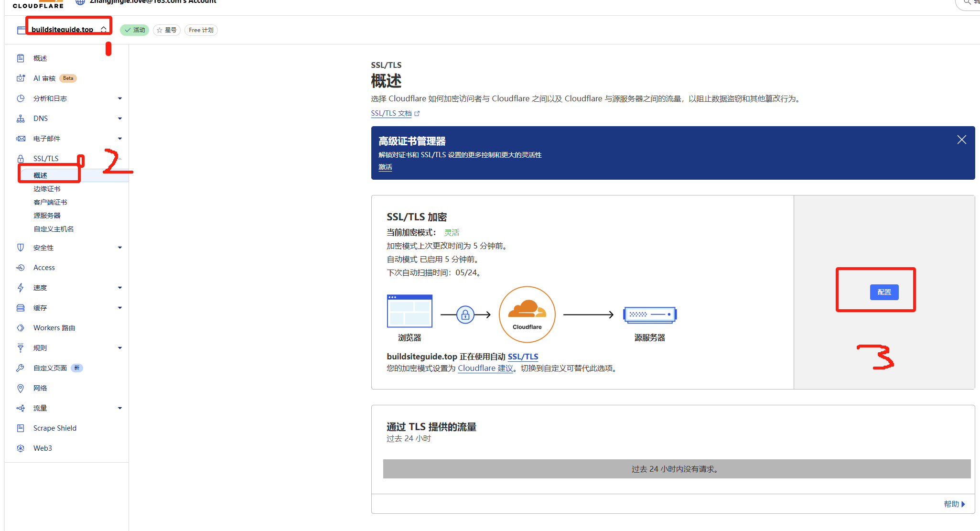Click the security shield icon
Viewport: 980px width, 531px height.
(21, 248)
